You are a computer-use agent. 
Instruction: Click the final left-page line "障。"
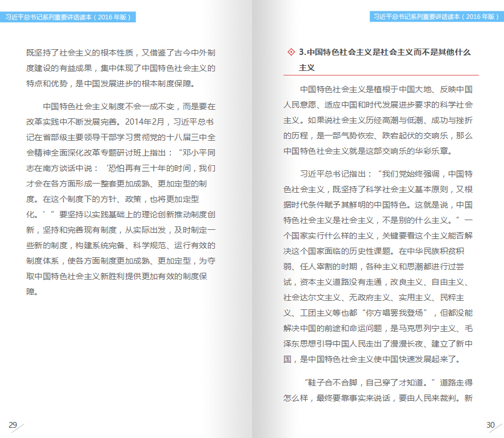coord(33,292)
